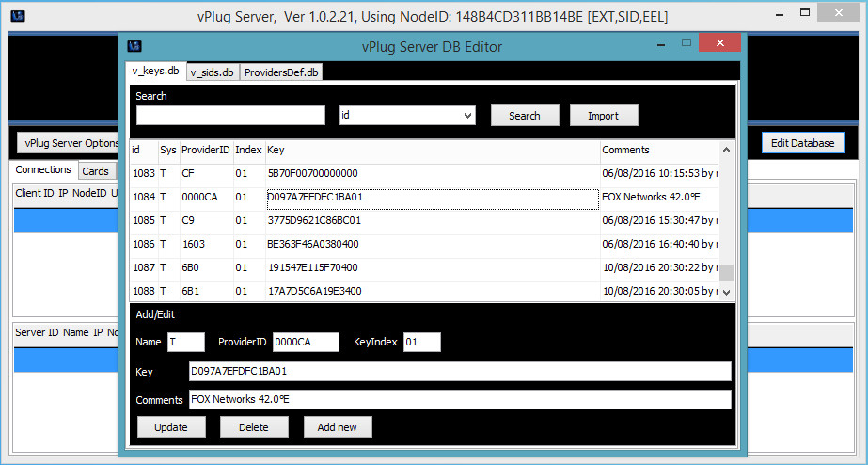Delete the selected key entry
Image resolution: width=868 pixels, height=465 pixels.
point(254,427)
